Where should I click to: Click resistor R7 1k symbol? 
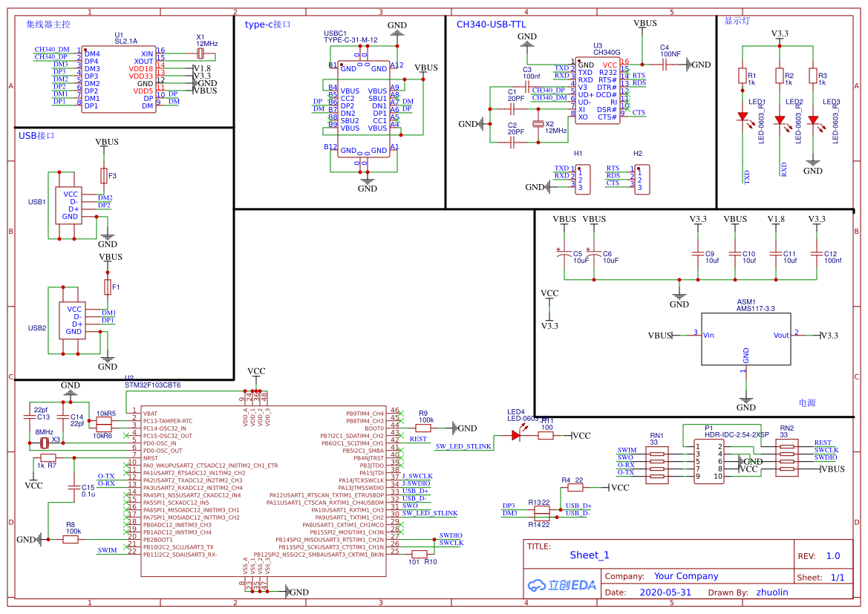pyautogui.click(x=48, y=458)
